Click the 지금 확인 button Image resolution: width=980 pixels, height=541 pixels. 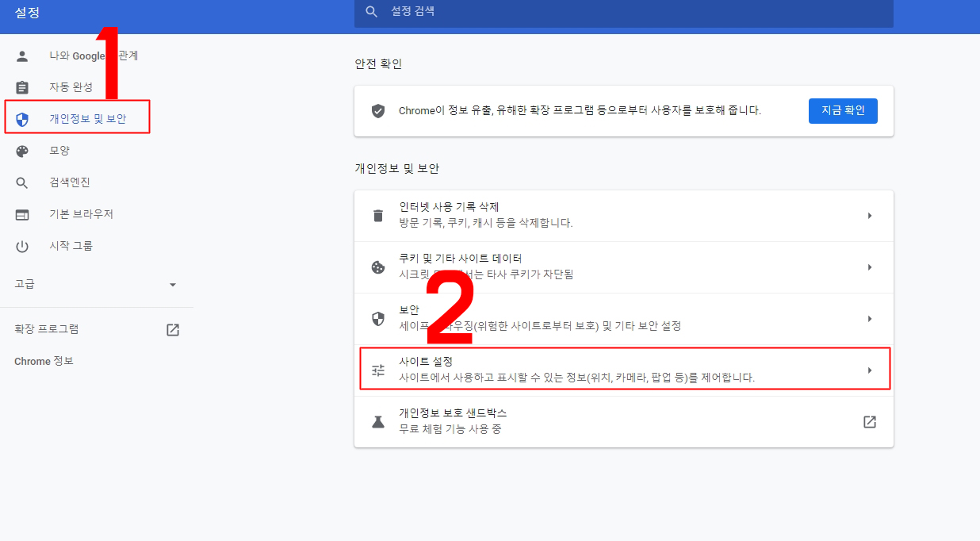tap(843, 111)
